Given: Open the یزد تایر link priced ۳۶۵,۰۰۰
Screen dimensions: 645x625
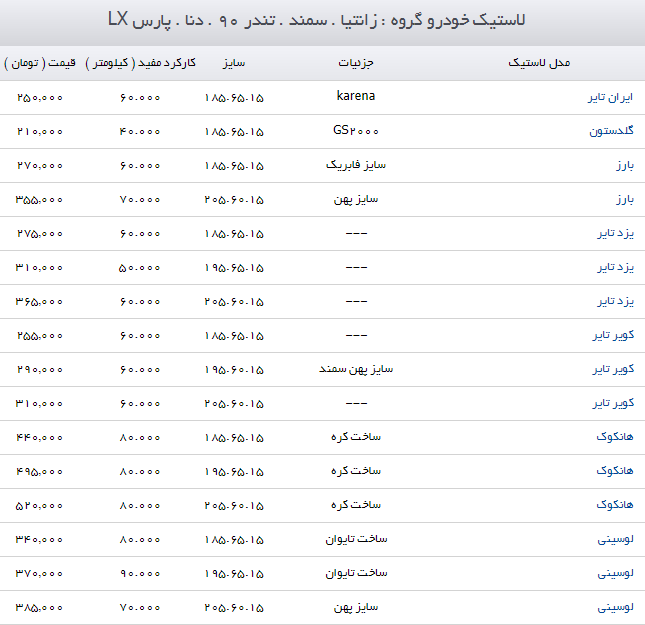Looking at the screenshot, I should click(615, 302).
